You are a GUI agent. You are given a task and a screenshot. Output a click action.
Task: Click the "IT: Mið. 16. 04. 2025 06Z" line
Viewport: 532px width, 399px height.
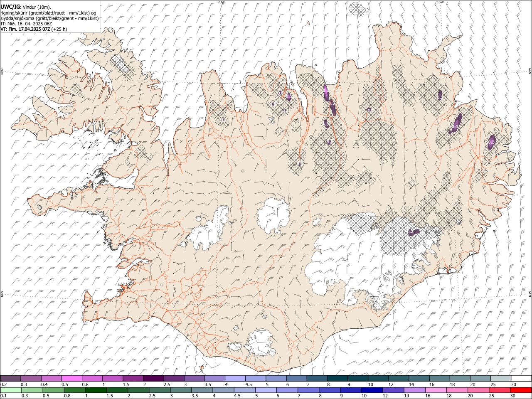click(x=26, y=24)
